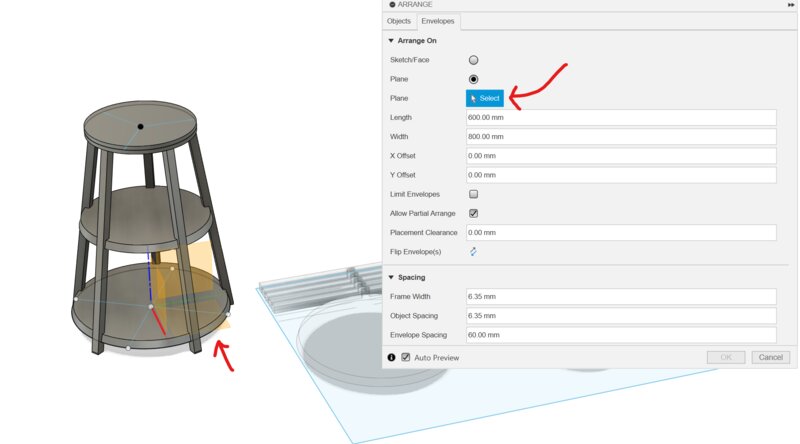Screen dimensions: 800x444
Task: Collapse the Spacing section
Action: pyautogui.click(x=391, y=277)
